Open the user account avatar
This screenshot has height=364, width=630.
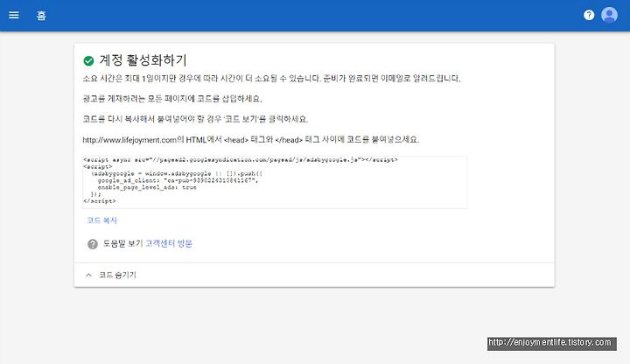point(609,15)
